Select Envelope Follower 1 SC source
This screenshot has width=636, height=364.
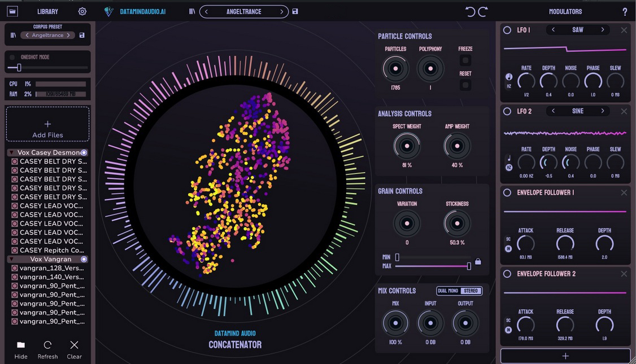coord(508,239)
